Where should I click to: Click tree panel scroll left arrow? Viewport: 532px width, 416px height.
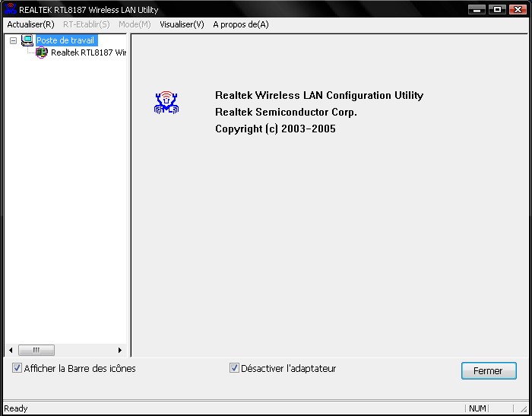click(11, 350)
